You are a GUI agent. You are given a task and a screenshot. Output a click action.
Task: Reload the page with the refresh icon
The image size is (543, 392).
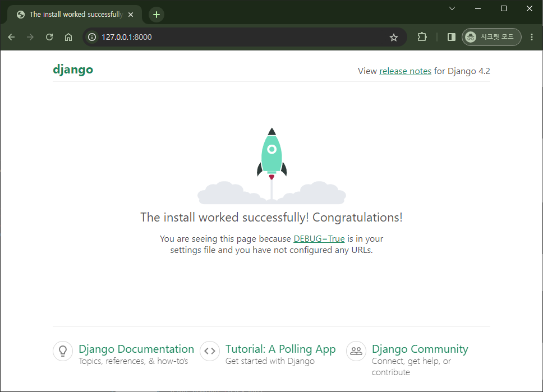(49, 37)
